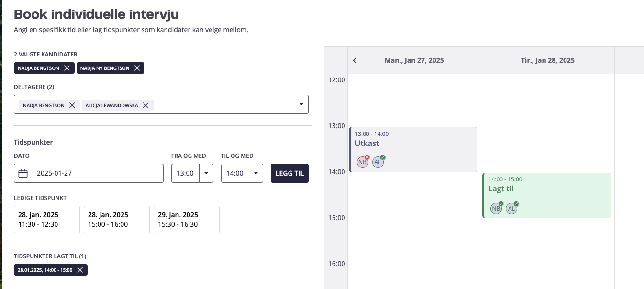This screenshot has width=644, height=289.
Task: Select available slot 28. jan. 11:30 - 12:30
Action: click(x=47, y=220)
